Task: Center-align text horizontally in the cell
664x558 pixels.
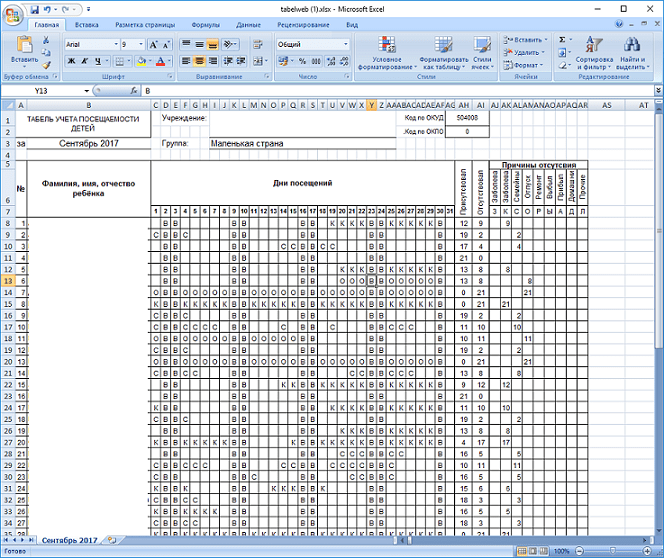Action: [200, 61]
